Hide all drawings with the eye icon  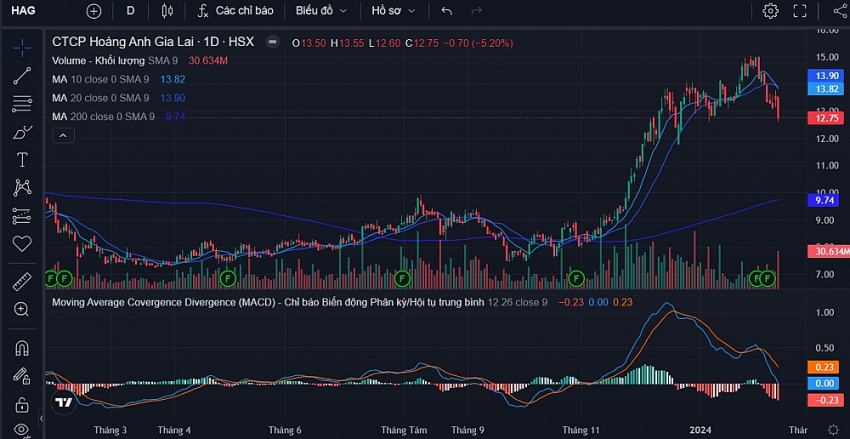(22, 430)
